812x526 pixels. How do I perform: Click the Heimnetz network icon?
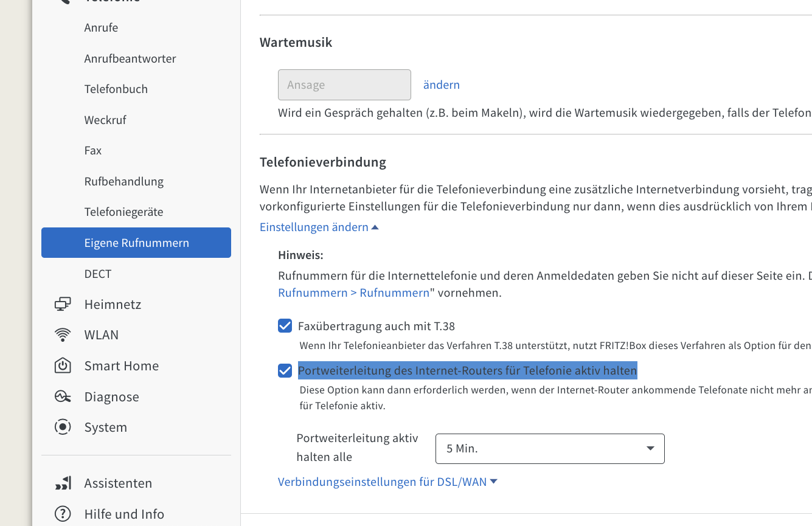pos(63,304)
